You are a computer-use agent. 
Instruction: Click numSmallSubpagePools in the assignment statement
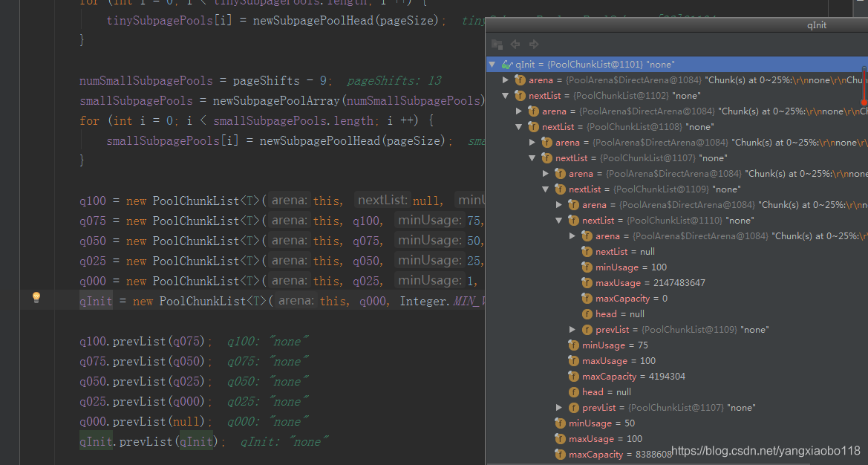(x=146, y=81)
